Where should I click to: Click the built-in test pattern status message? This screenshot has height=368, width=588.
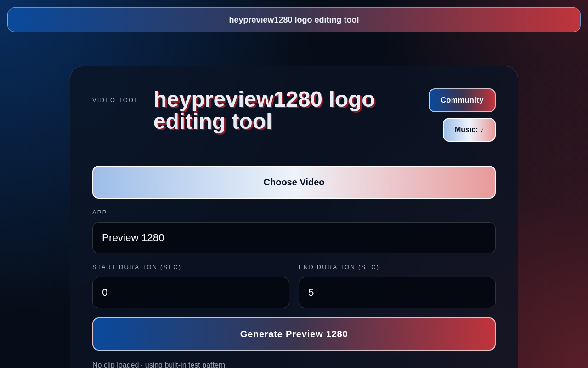(x=185, y=365)
